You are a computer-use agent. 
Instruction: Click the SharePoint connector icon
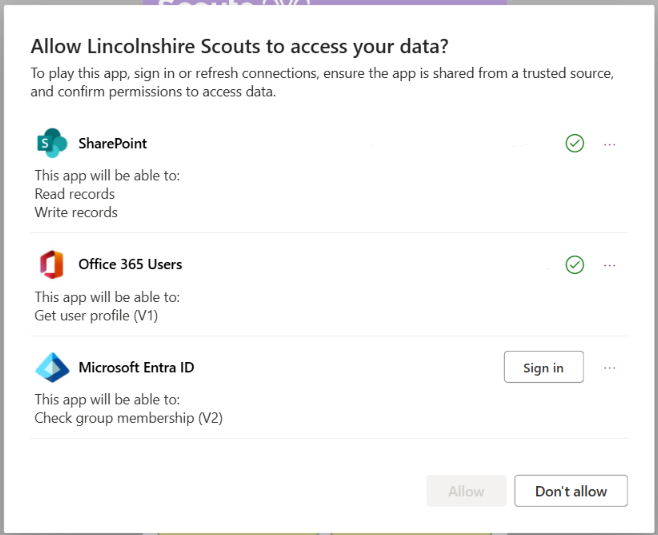(x=52, y=143)
